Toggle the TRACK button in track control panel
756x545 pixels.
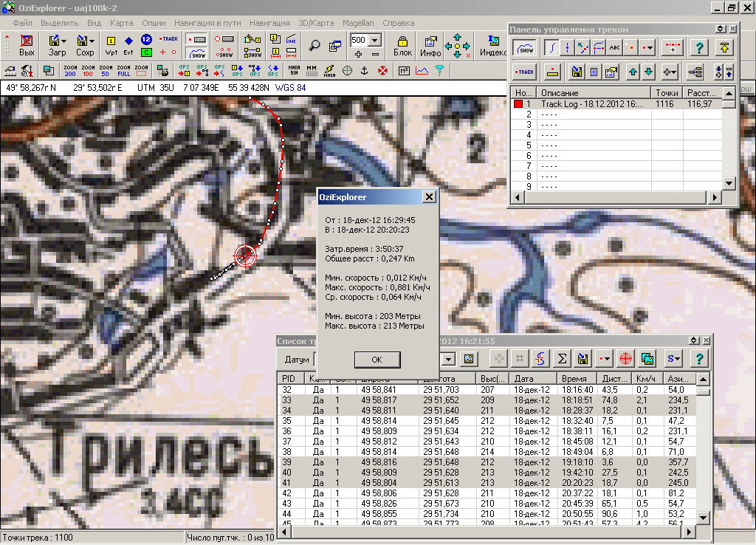524,72
